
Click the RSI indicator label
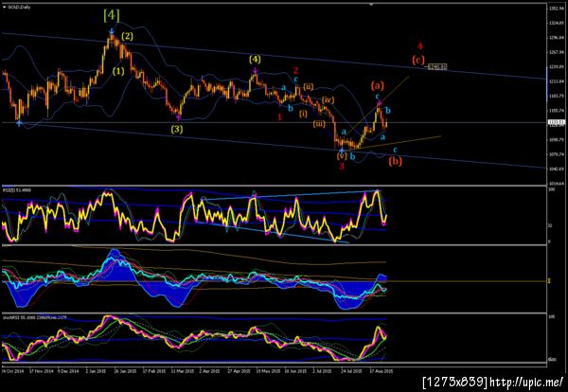(17, 189)
